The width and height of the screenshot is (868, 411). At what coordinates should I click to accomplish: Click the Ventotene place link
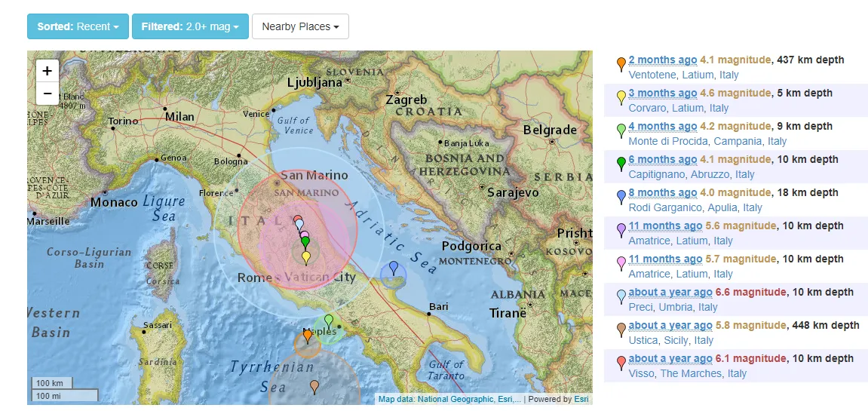pyautogui.click(x=652, y=75)
